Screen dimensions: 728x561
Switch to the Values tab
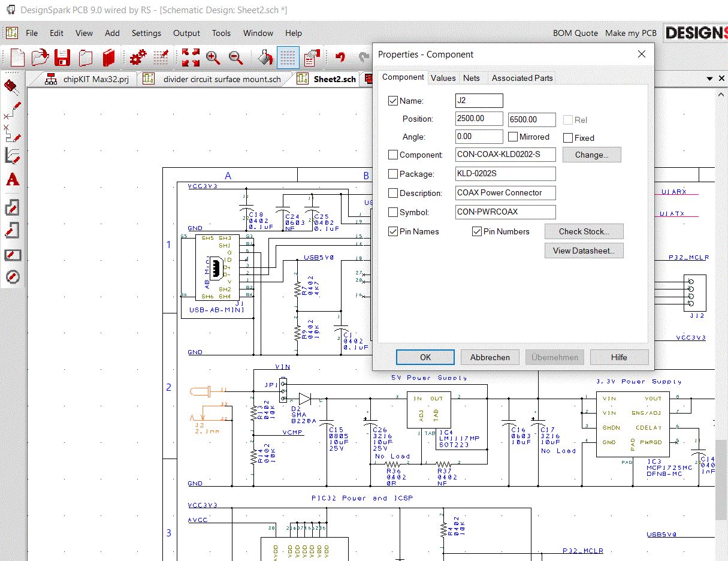(x=443, y=78)
